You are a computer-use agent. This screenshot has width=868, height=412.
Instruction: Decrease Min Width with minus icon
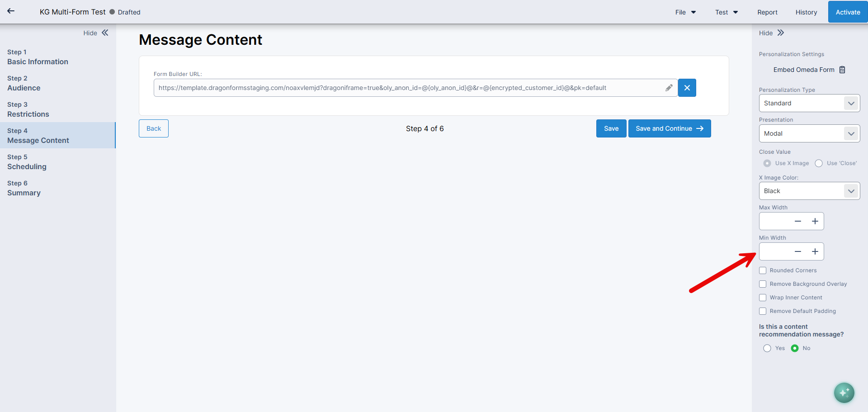(x=798, y=251)
